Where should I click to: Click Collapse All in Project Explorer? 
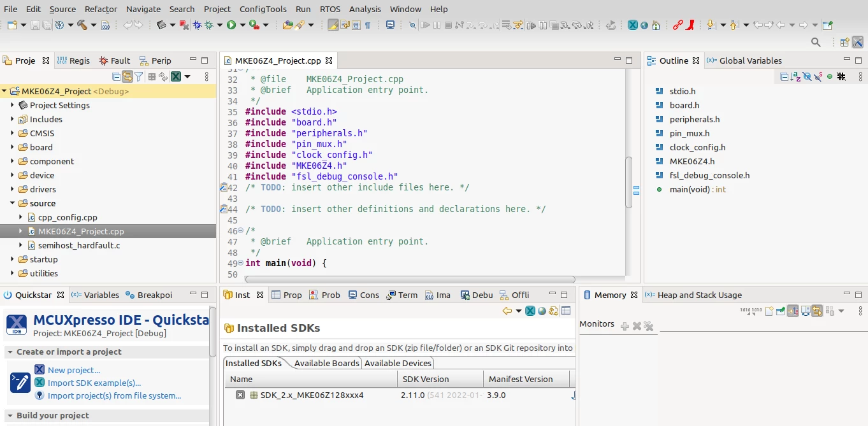coord(116,76)
